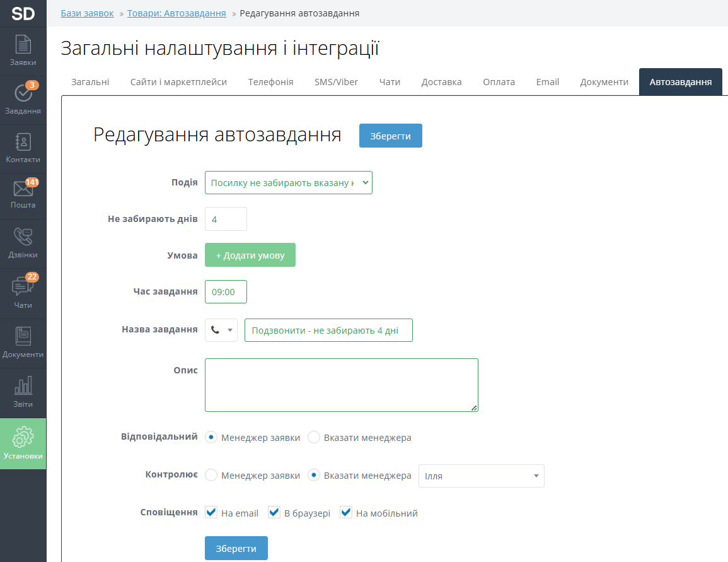Open the task type phone icon dropdown
The image size is (728, 562).
[x=221, y=331]
